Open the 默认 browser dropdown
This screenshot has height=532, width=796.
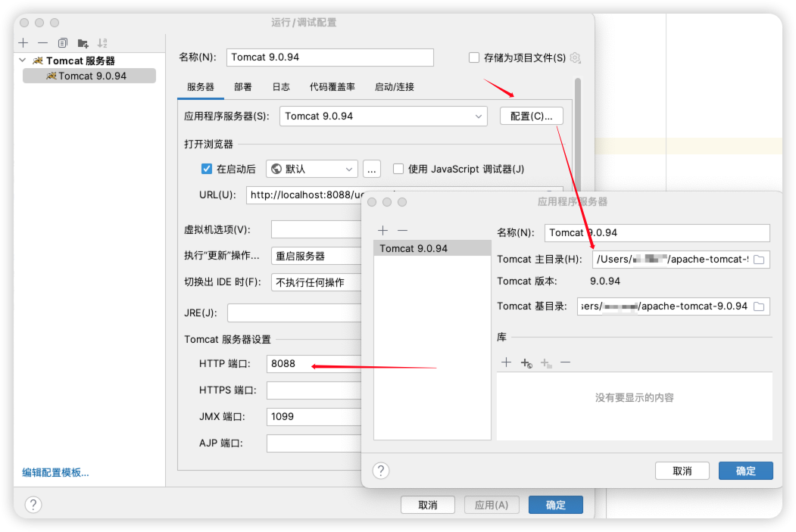[x=312, y=169]
